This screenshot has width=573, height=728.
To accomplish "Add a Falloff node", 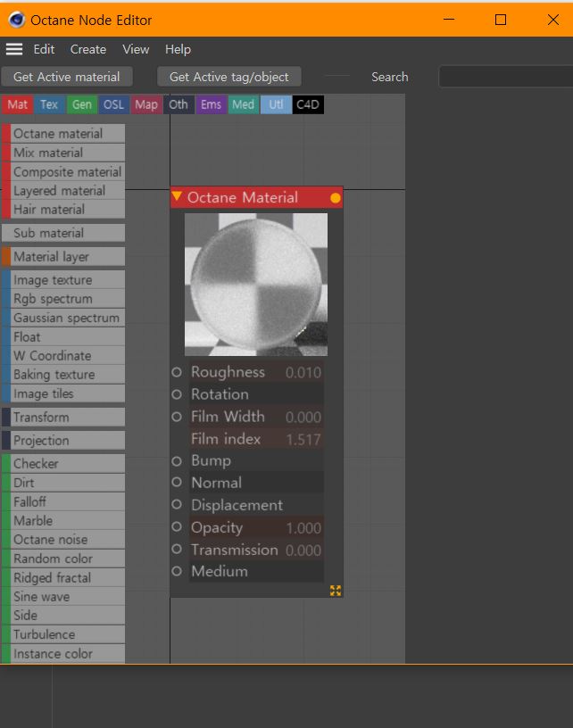I will point(63,502).
